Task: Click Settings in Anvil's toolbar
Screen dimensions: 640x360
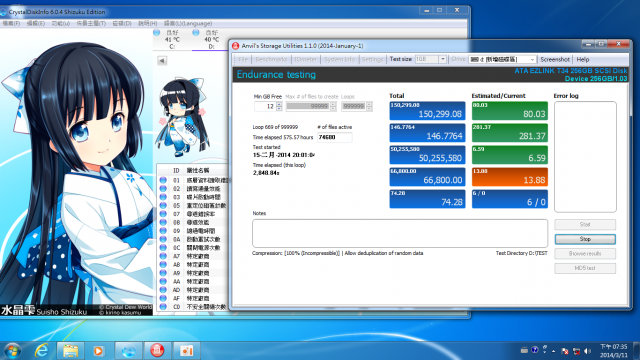Action: click(372, 60)
